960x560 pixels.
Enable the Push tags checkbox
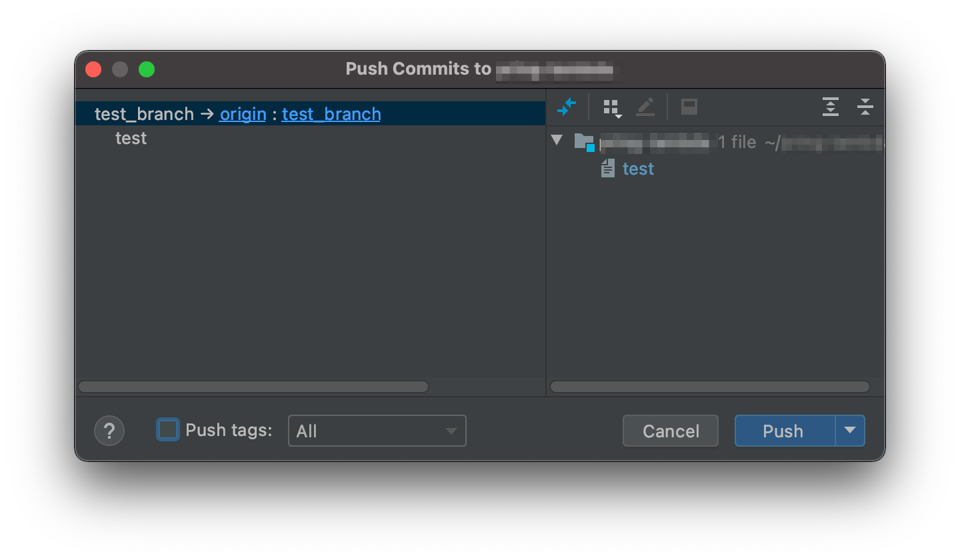167,430
